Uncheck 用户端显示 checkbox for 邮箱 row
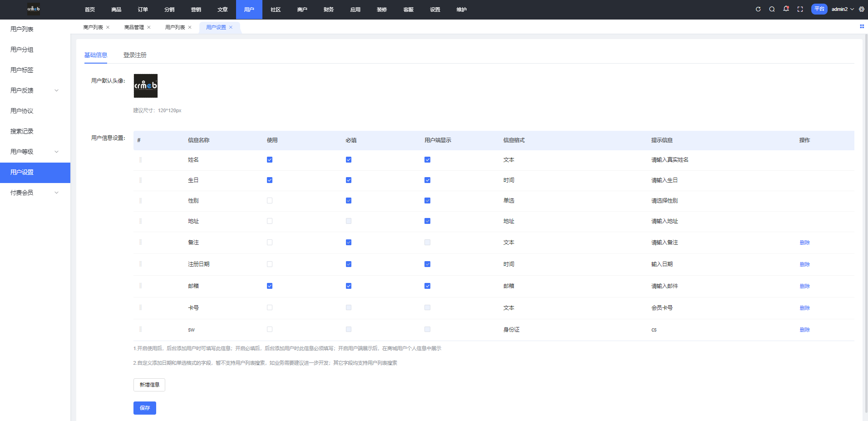This screenshot has height=421, width=868. pyautogui.click(x=427, y=286)
